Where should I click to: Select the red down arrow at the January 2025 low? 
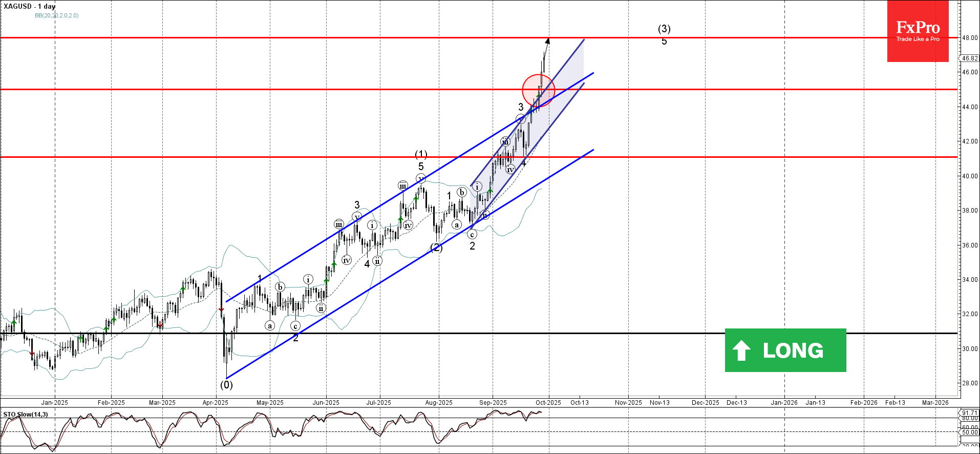[32, 353]
